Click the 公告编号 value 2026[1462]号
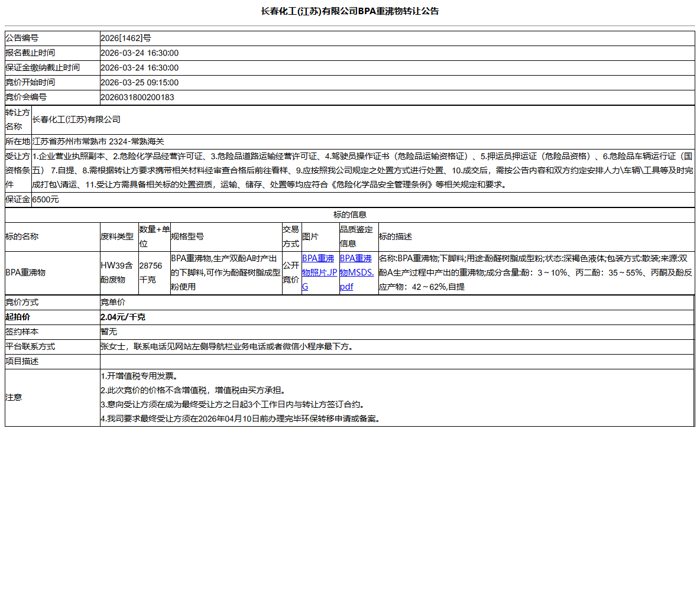 pyautogui.click(x=127, y=38)
